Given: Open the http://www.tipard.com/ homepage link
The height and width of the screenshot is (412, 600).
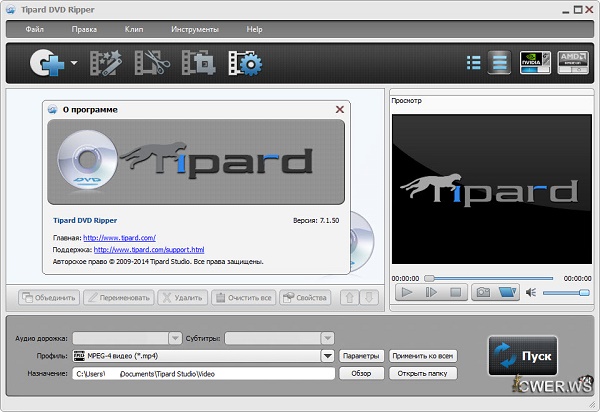Looking at the screenshot, I should tap(119, 238).
